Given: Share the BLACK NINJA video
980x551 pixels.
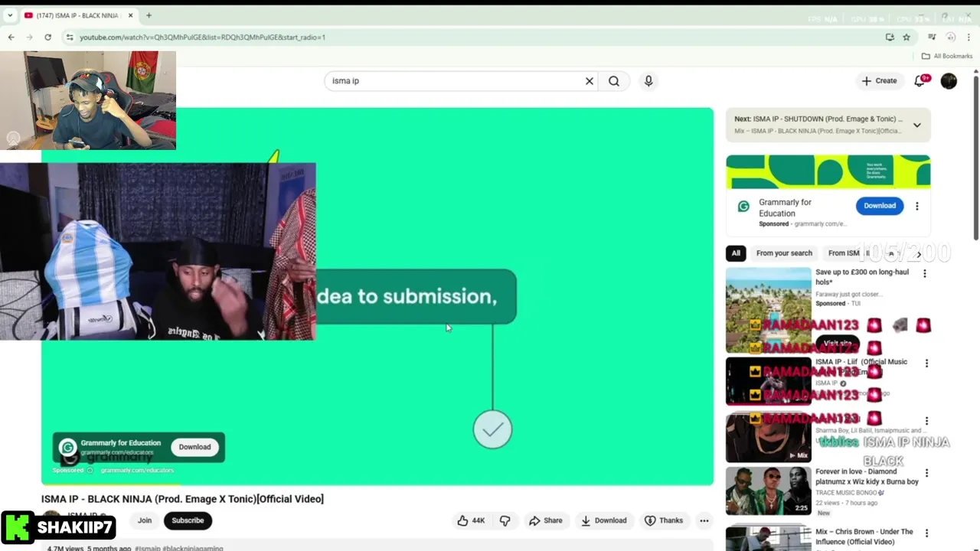Looking at the screenshot, I should [545, 520].
